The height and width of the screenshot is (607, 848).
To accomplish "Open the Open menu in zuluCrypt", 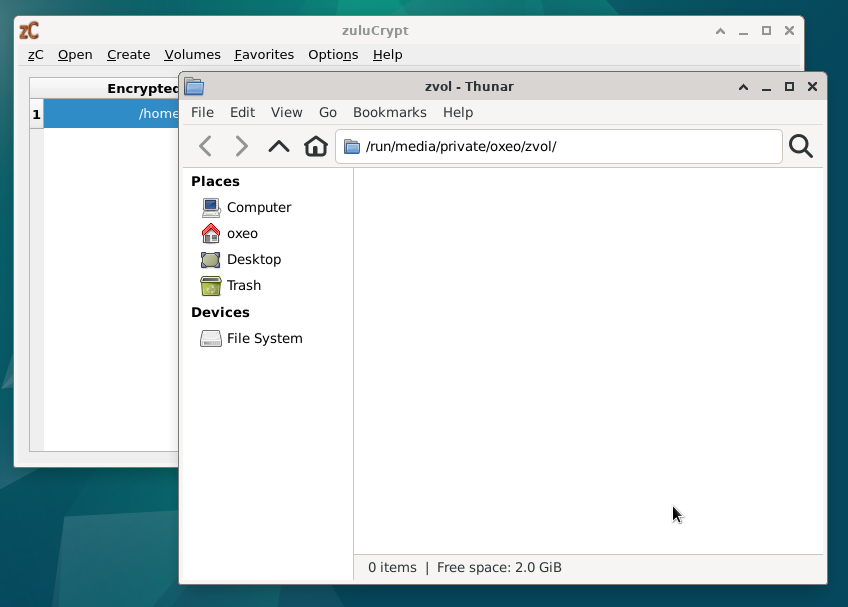I will pos(75,55).
